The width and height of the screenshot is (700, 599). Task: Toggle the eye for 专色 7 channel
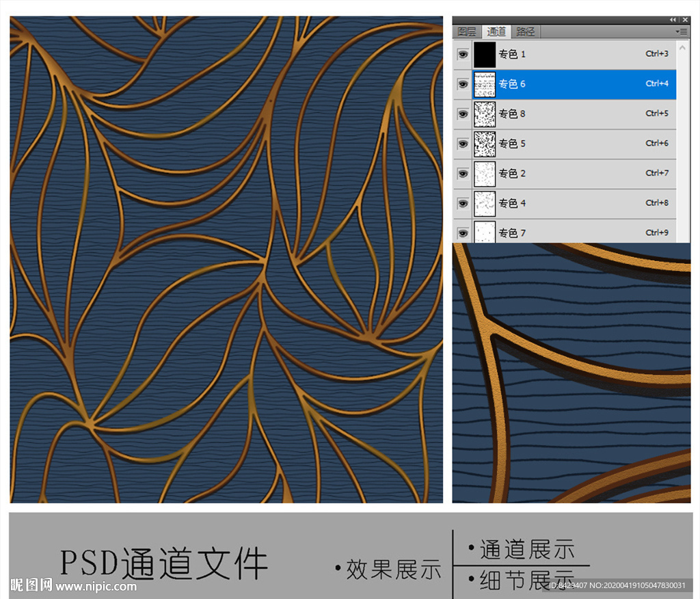point(463,233)
